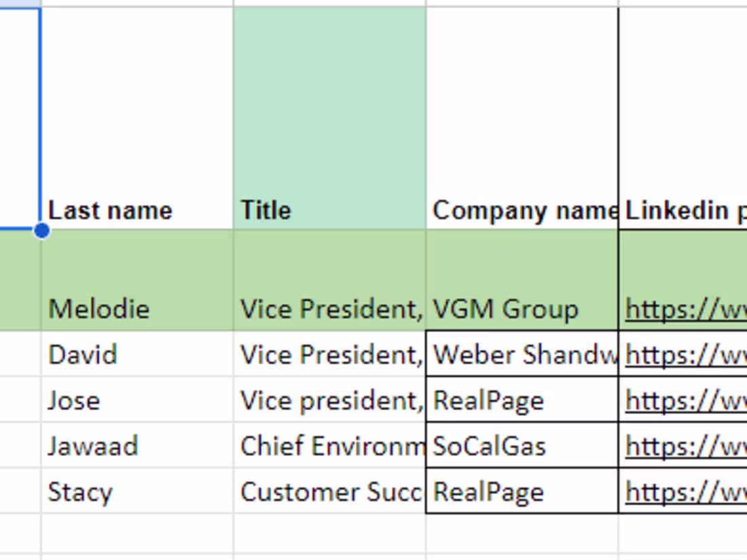Click the Customer Succ title cell
This screenshot has height=560, width=747.
coord(329,491)
